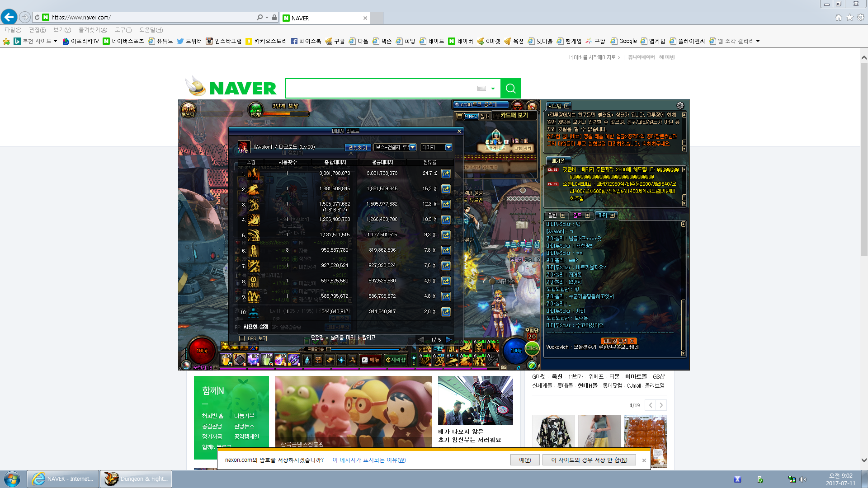
Task: Open the taskbar volume icon
Action: click(x=803, y=479)
